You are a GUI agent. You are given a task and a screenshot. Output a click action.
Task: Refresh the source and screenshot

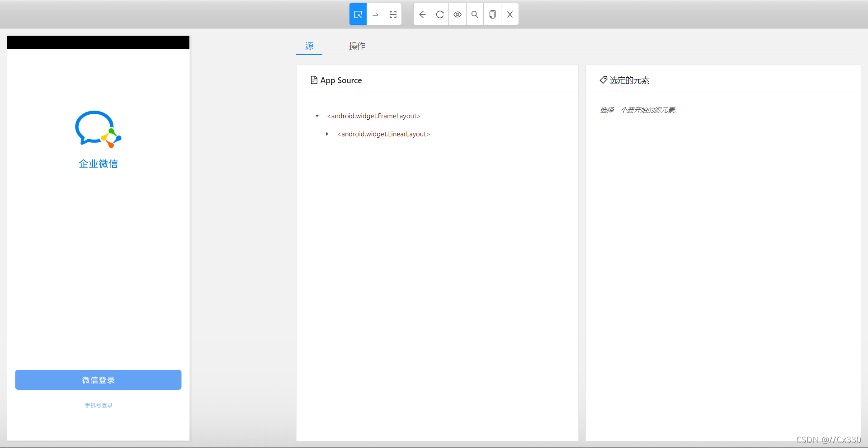[x=440, y=14]
